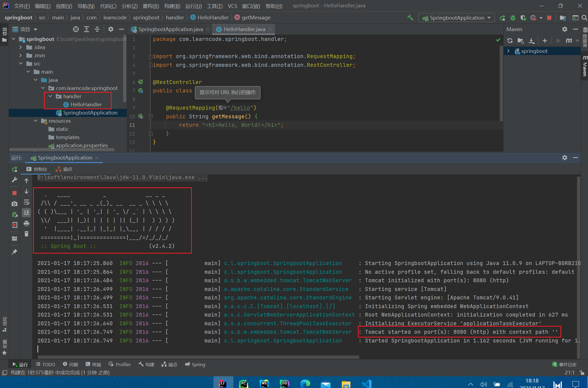The height and width of the screenshot is (388, 588).
Task: Open the VCS menu
Action: (232, 6)
